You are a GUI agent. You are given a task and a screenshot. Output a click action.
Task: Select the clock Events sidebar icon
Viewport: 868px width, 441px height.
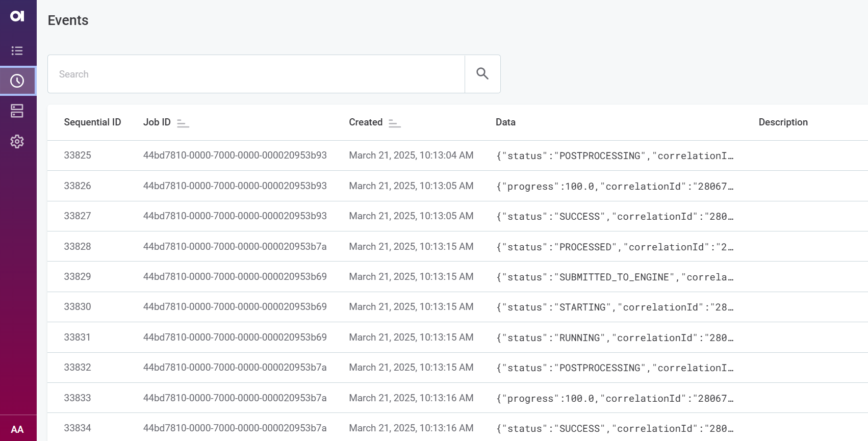[x=17, y=81]
